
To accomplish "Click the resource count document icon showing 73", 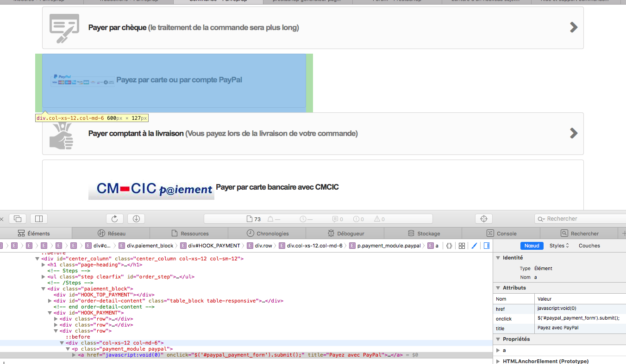I will [254, 219].
